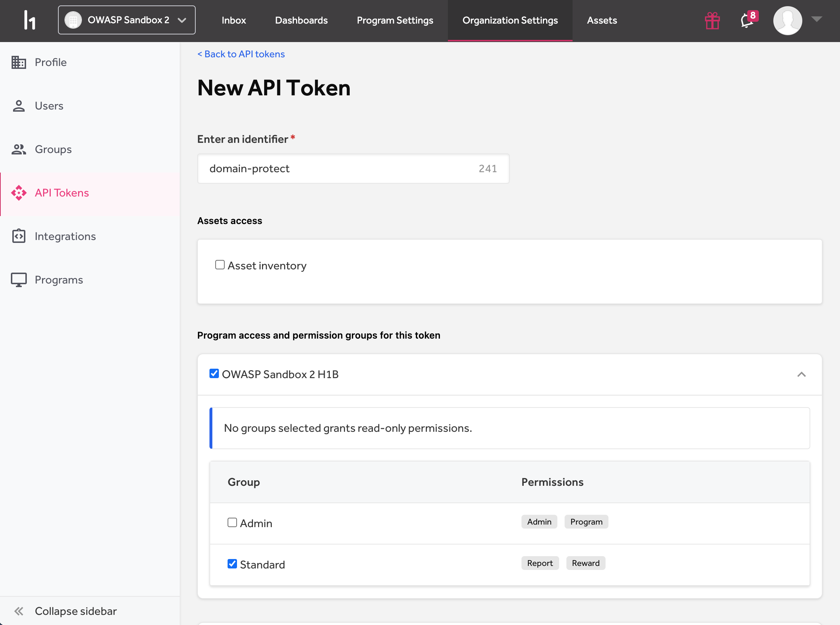This screenshot has width=840, height=625.
Task: Click the OWASP Sandbox 2 organization logo
Action: pyautogui.click(x=73, y=20)
